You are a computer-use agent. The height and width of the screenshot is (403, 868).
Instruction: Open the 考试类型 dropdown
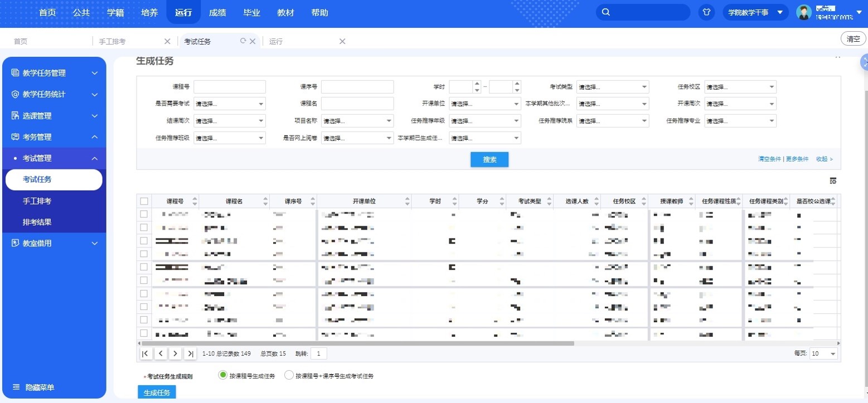coord(613,87)
